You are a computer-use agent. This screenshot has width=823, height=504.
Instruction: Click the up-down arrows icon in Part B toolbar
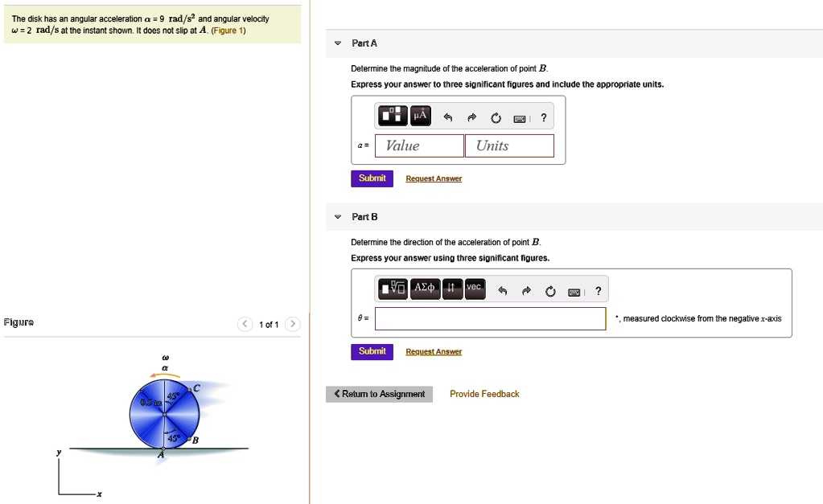point(451,289)
